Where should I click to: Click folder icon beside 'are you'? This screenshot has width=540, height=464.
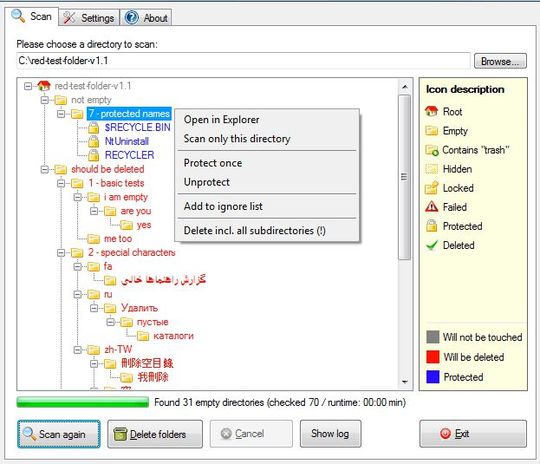(110, 211)
